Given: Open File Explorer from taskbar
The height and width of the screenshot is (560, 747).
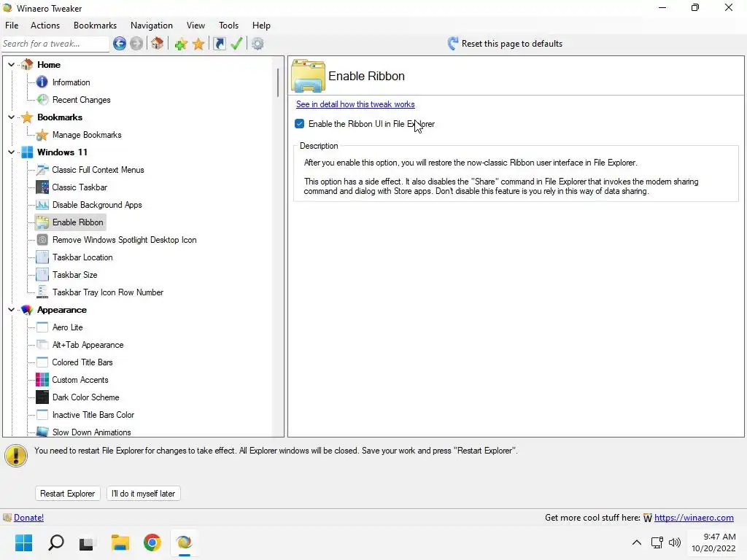Looking at the screenshot, I should click(120, 542).
